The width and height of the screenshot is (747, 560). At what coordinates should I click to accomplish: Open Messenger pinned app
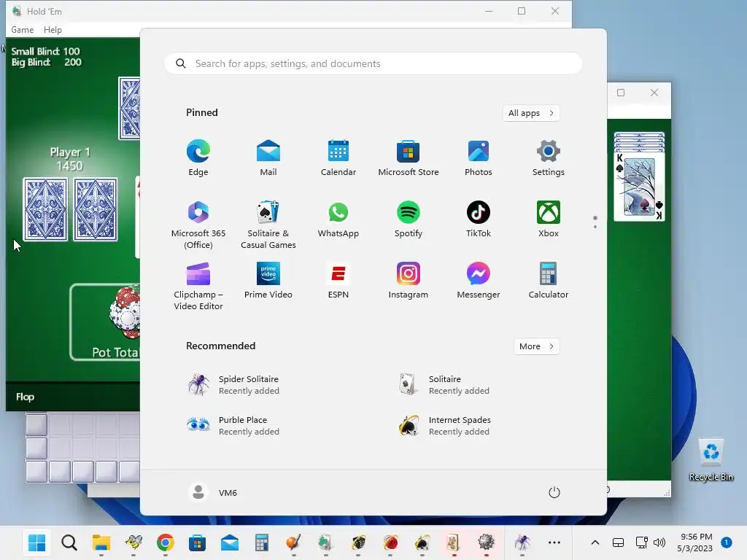(479, 281)
